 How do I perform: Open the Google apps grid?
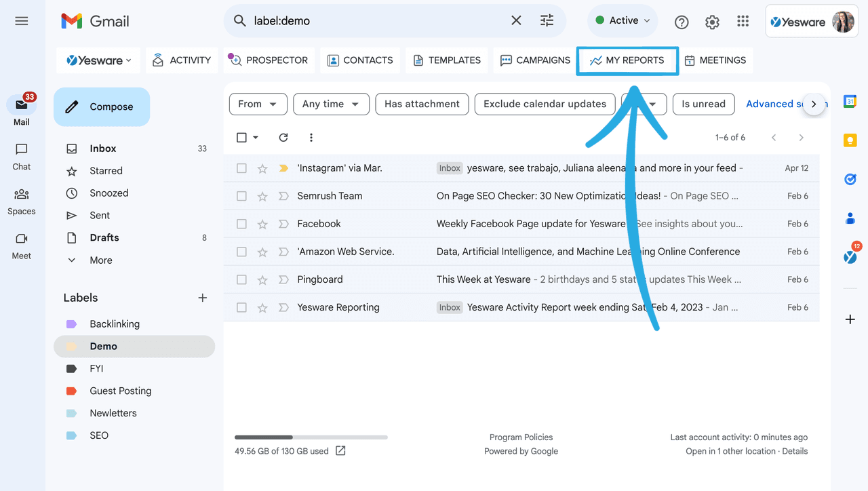(743, 22)
